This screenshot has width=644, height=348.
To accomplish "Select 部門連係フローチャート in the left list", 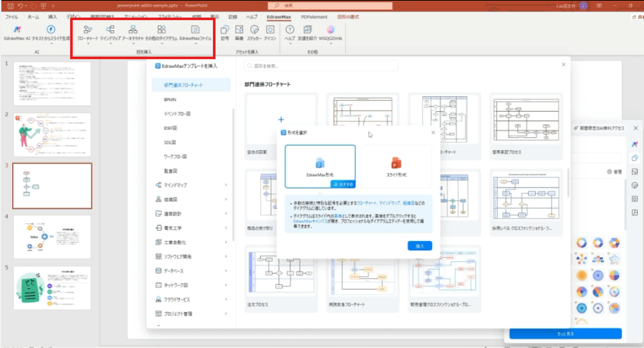I will [x=191, y=85].
